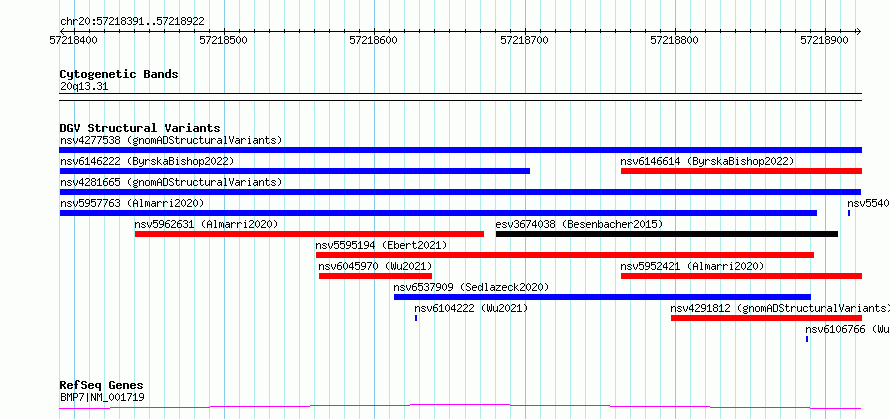This screenshot has height=419, width=890.
Task: Open the nsv6146614 (ByrskaBishop2022) label
Action: point(707,161)
